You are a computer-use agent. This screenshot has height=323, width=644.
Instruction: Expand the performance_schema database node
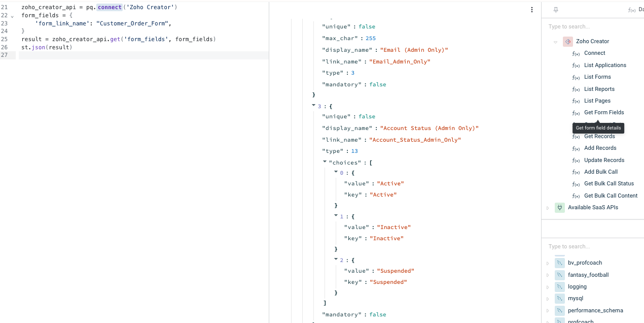tap(548, 310)
